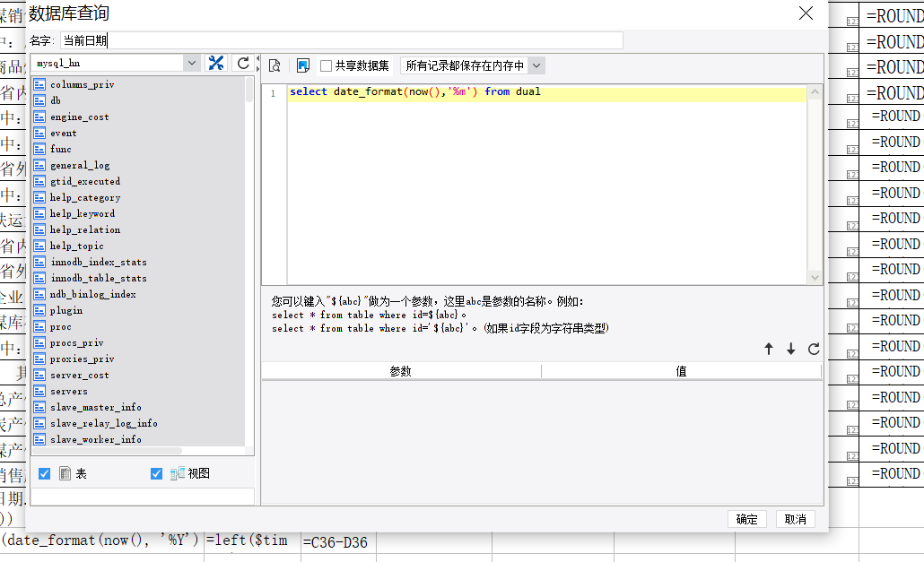Click the blue stored-procedure icon in the toolbar
Image resolution: width=924 pixels, height=562 pixels.
(x=302, y=65)
